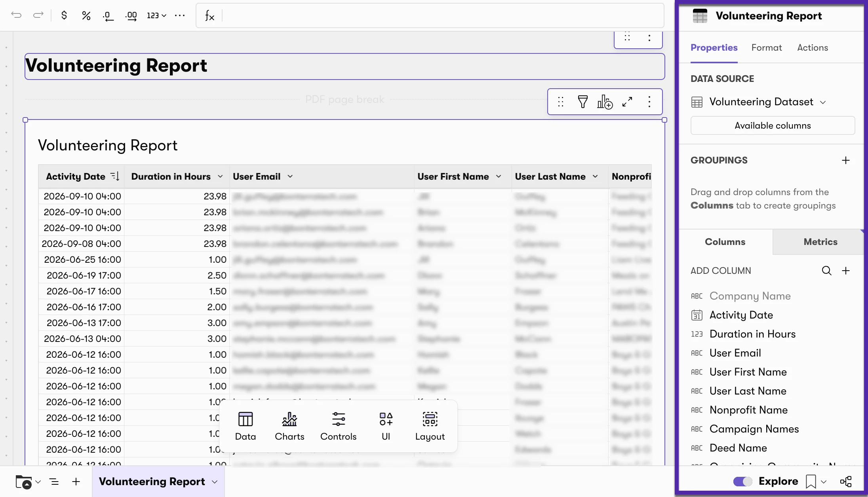Open the Duration in Hours column menu
The width and height of the screenshot is (868, 497).
(220, 176)
